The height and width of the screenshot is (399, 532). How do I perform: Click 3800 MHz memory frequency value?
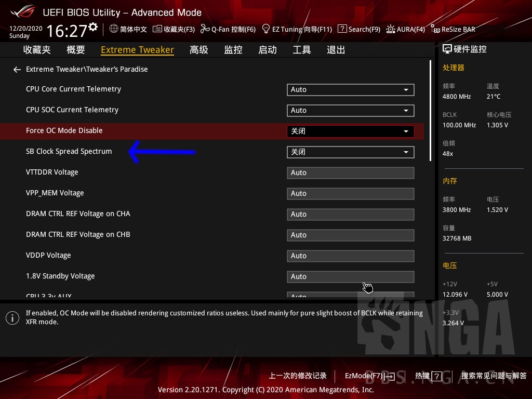tap(457, 210)
